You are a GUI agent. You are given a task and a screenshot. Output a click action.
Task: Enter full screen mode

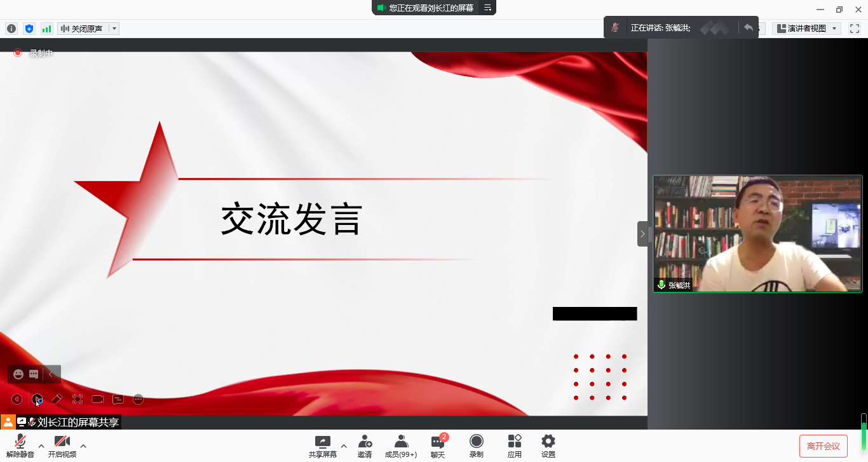(855, 29)
